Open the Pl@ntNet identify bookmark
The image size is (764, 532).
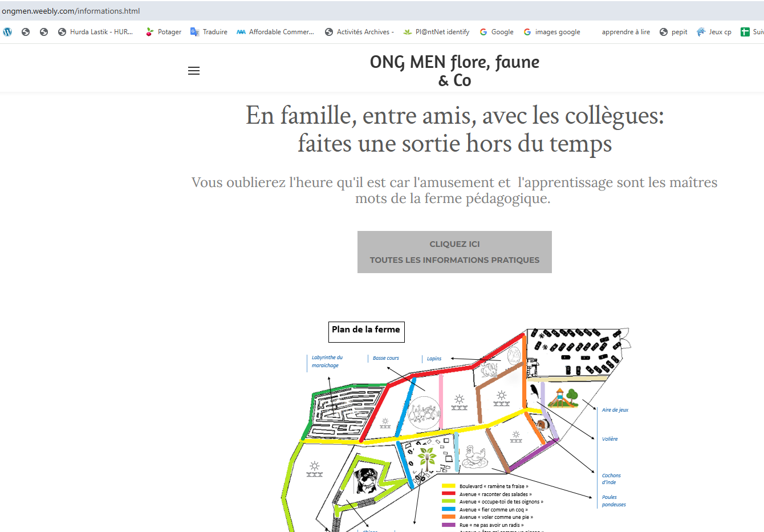click(x=436, y=32)
